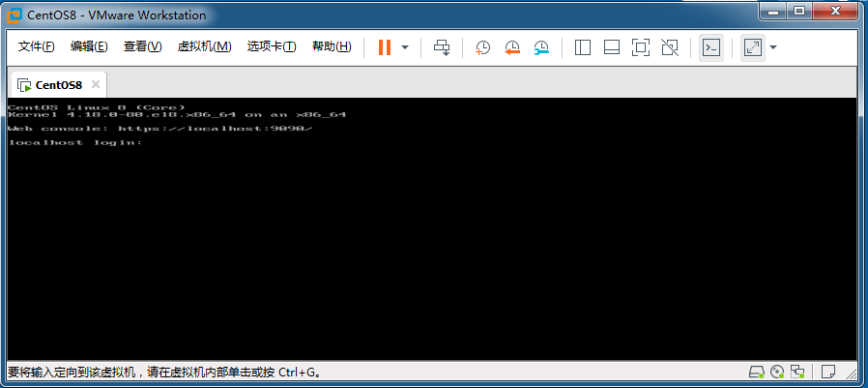Open the 选项卡(T) menu
Screen dimensions: 868x388
272,46
